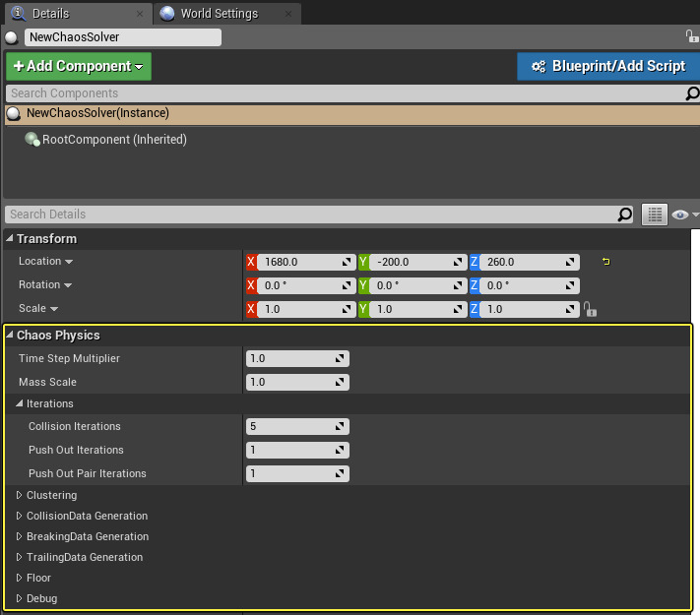The image size is (700, 615).
Task: Click the actor lock icon beside name
Action: tap(692, 36)
